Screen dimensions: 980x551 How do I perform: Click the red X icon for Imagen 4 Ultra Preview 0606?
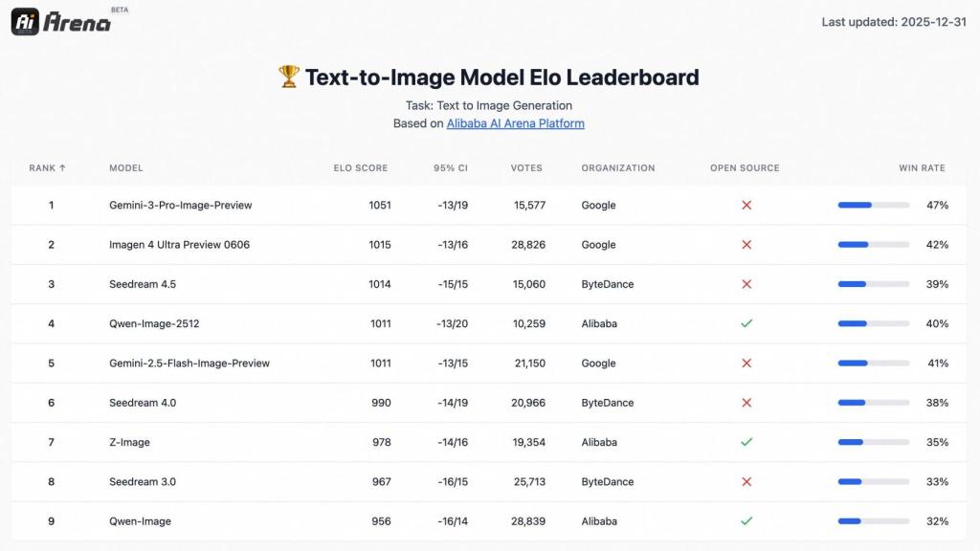click(x=746, y=244)
